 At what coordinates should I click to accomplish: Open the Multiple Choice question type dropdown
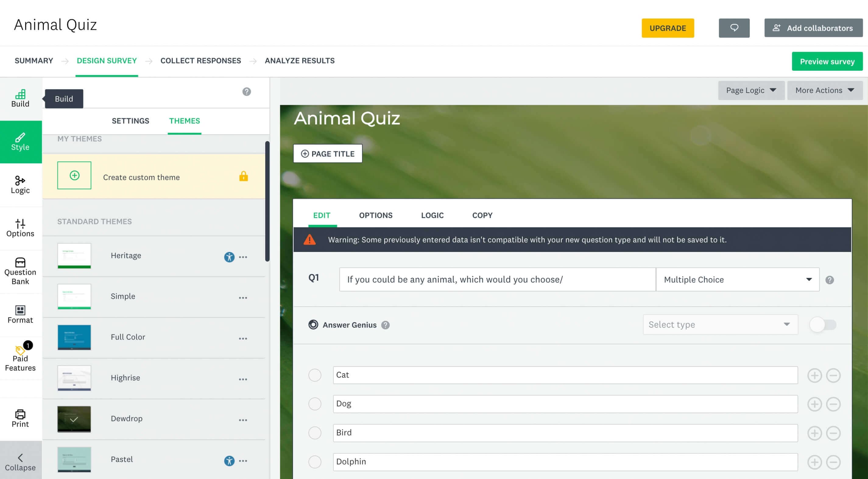tap(738, 279)
